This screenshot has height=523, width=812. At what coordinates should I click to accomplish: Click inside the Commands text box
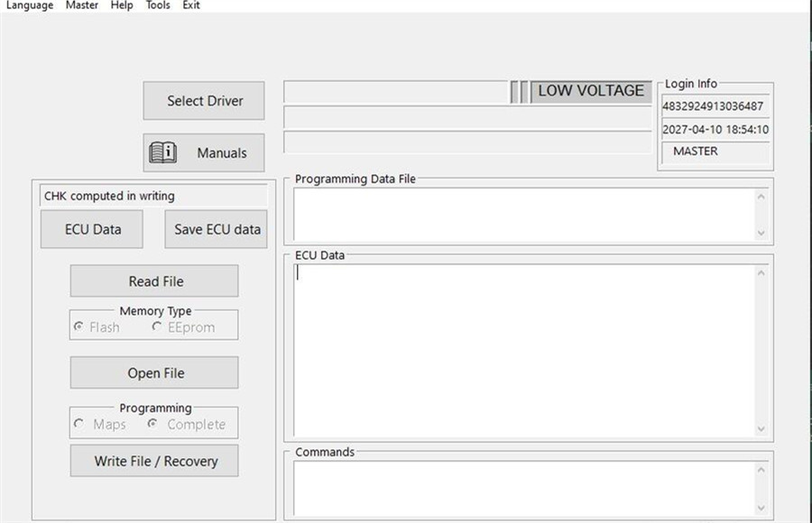(524, 489)
